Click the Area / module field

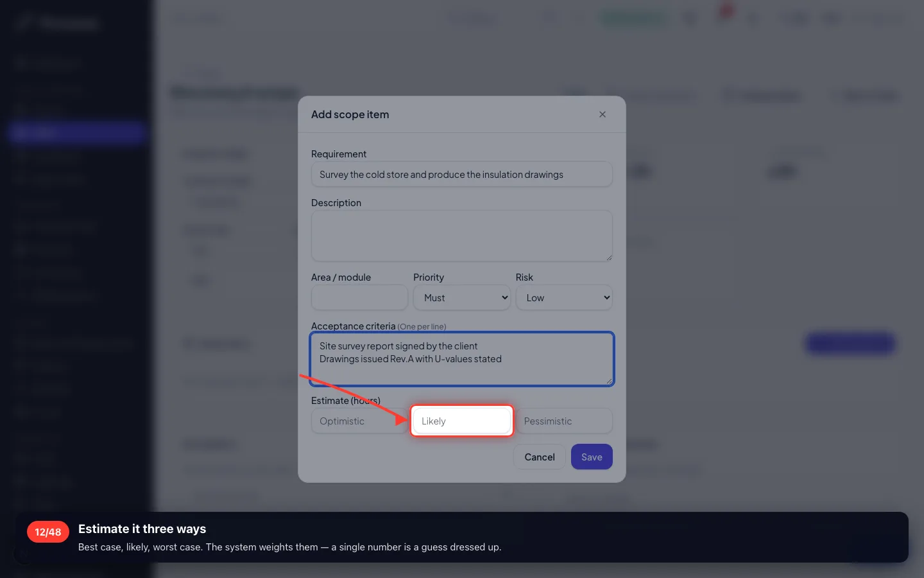[359, 297]
